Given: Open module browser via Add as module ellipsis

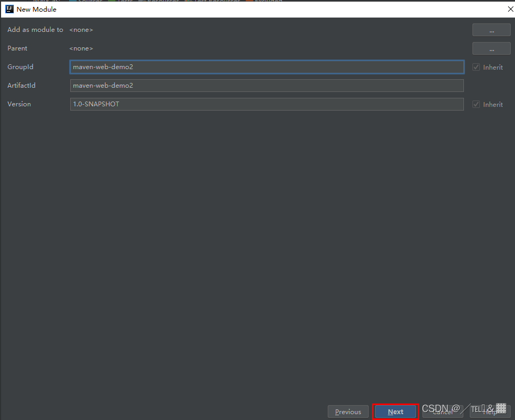Looking at the screenshot, I should point(491,29).
